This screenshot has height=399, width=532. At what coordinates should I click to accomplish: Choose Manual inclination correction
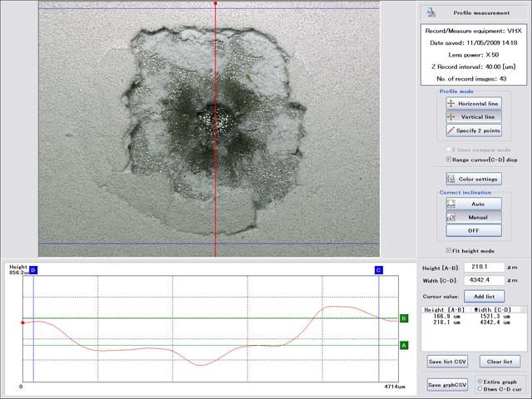click(x=473, y=216)
